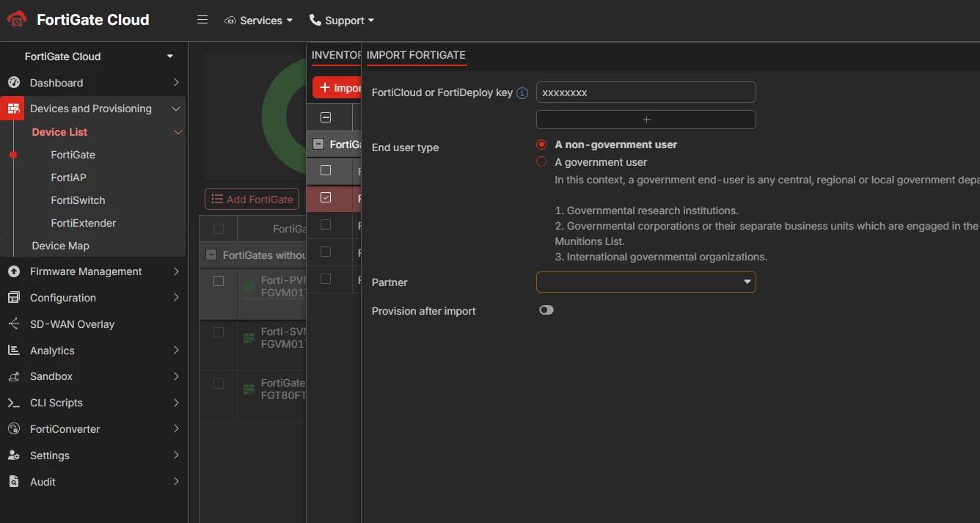Collapse the Device List expander
The image size is (980, 523).
[178, 133]
